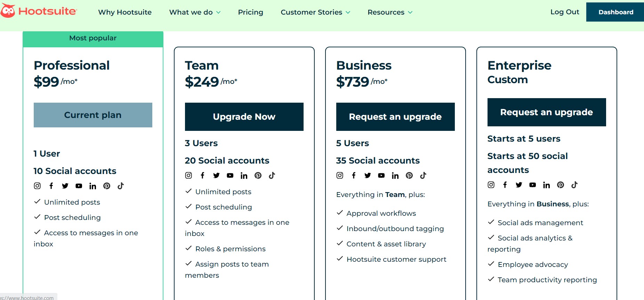Click "Team productivity reporting" text
This screenshot has height=300, width=644.
point(547,280)
